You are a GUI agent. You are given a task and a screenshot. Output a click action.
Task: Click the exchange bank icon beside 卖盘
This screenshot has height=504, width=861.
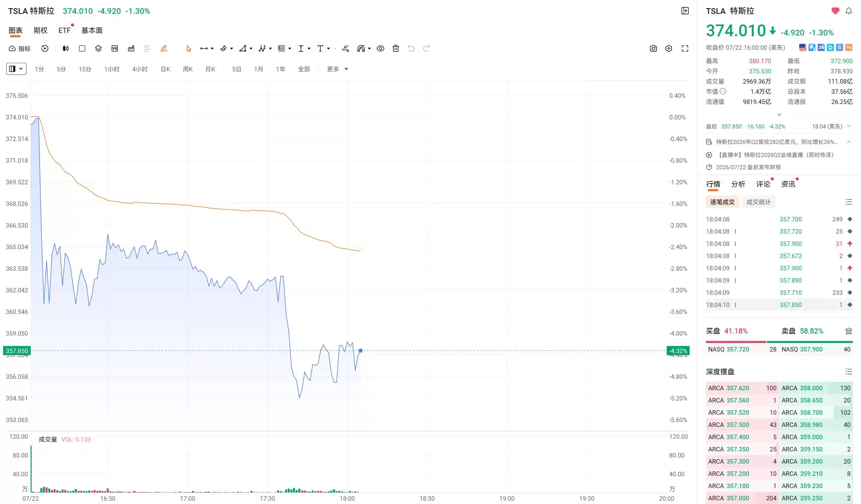849,331
